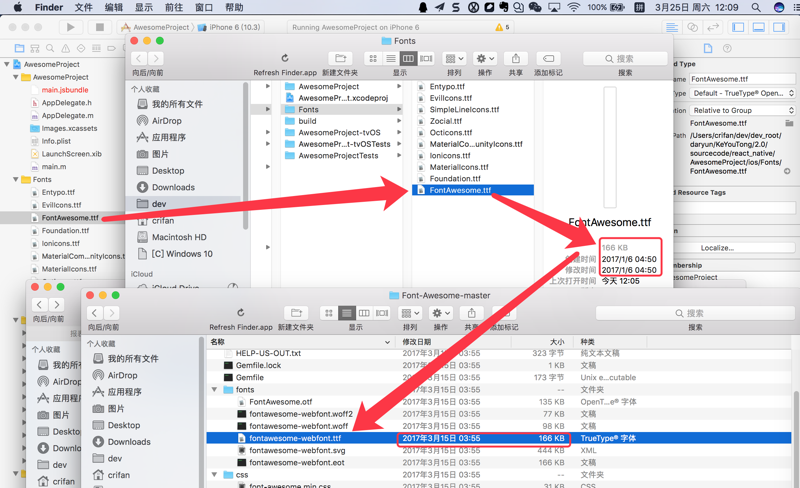Screen dimensions: 800x488
Task: Open the Xcode issue navigator warning icon
Action: tap(65, 48)
